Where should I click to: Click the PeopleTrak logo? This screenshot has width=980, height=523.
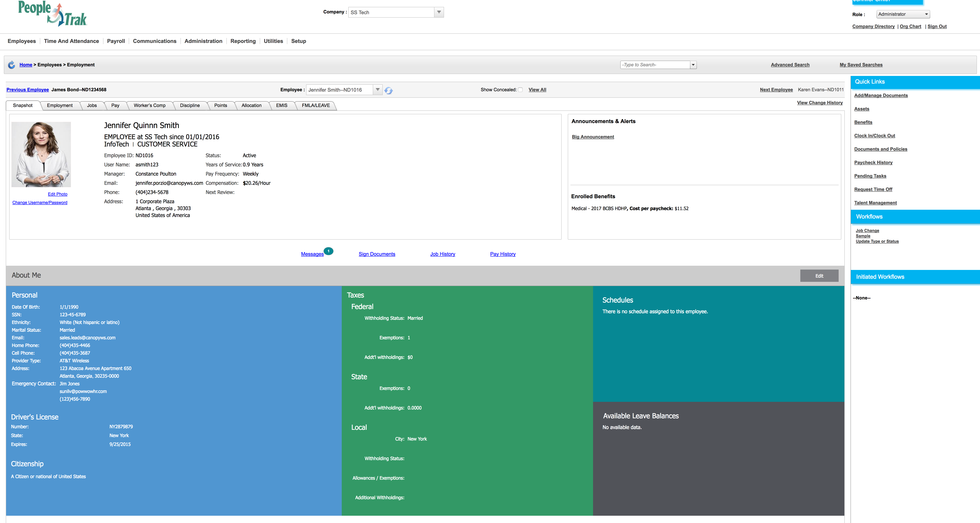[x=52, y=14]
